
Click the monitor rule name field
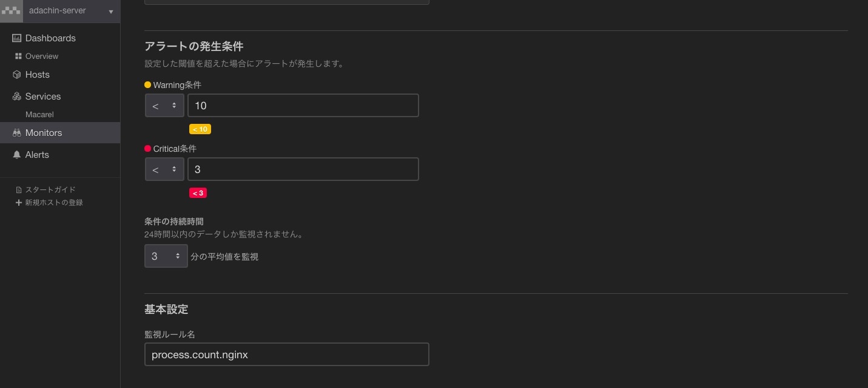(x=286, y=355)
